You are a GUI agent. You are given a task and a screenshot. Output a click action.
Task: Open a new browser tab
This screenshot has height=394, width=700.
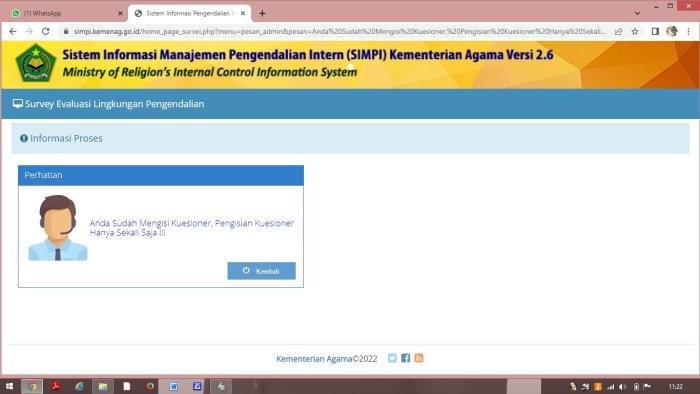pyautogui.click(x=262, y=13)
